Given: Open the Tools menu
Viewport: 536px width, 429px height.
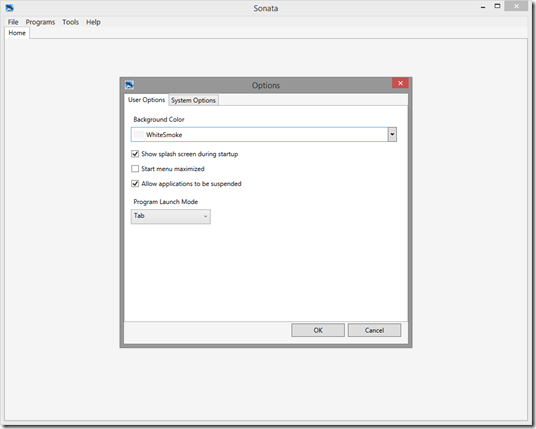Looking at the screenshot, I should coord(70,22).
